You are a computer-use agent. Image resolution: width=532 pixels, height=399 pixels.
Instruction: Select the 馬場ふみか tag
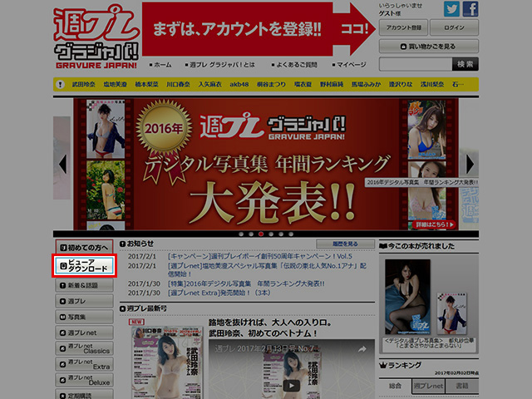366,84
